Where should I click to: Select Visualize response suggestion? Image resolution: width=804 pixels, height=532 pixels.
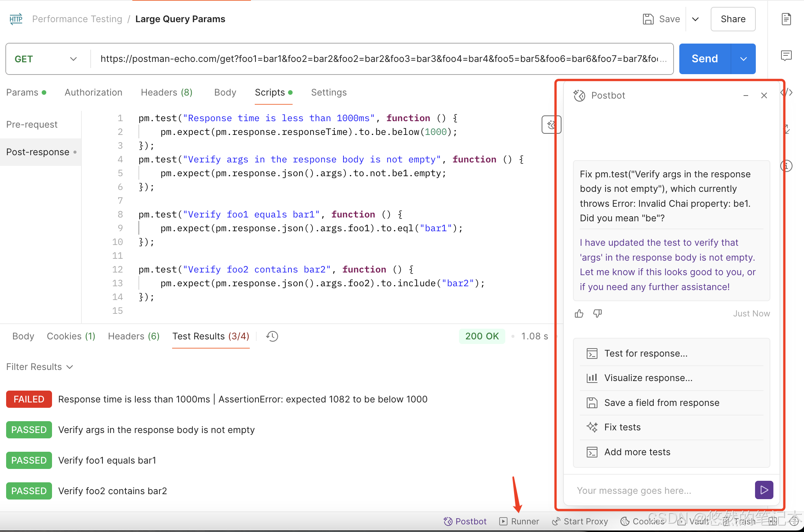[x=648, y=378]
